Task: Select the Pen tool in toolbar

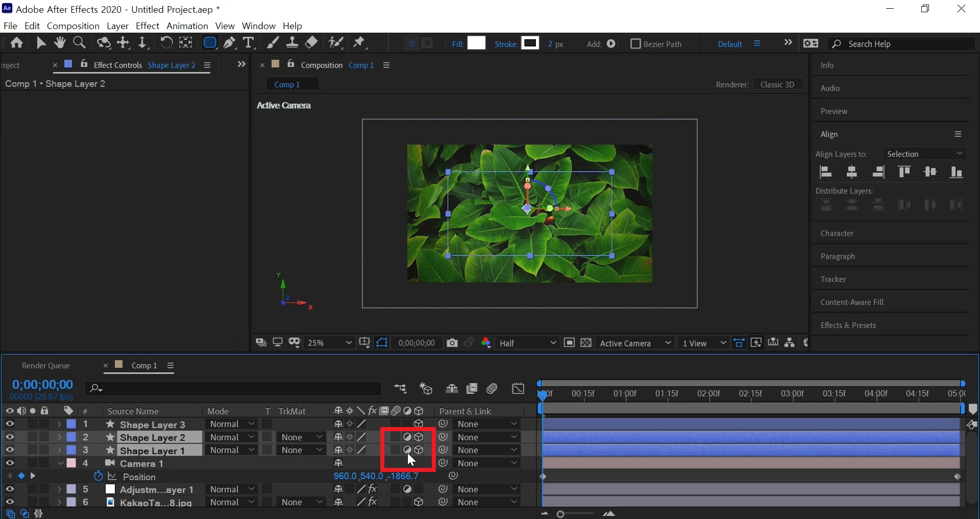Action: coord(229,43)
